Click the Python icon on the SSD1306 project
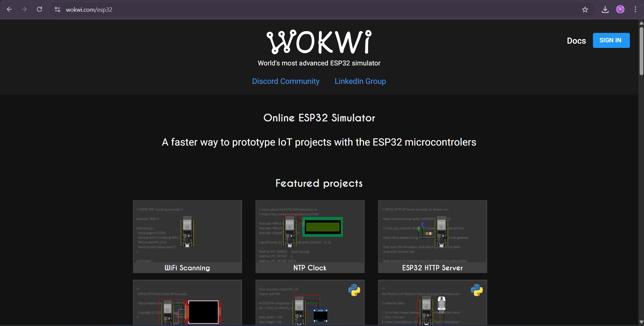The image size is (644, 326). point(354,290)
